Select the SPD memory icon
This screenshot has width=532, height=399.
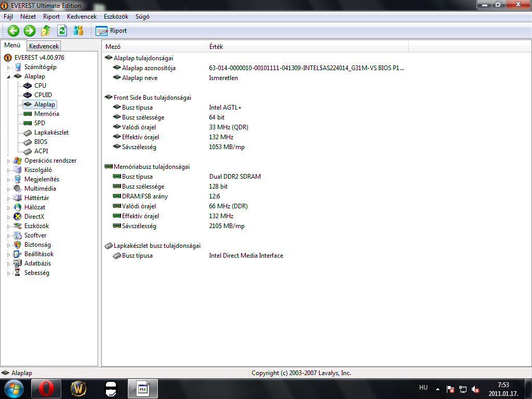(x=28, y=123)
